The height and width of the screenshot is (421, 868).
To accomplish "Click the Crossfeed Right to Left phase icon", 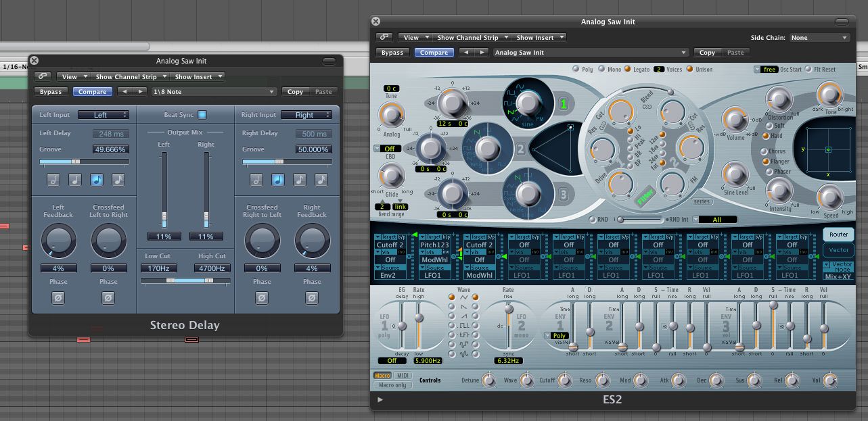I will pyautogui.click(x=262, y=297).
